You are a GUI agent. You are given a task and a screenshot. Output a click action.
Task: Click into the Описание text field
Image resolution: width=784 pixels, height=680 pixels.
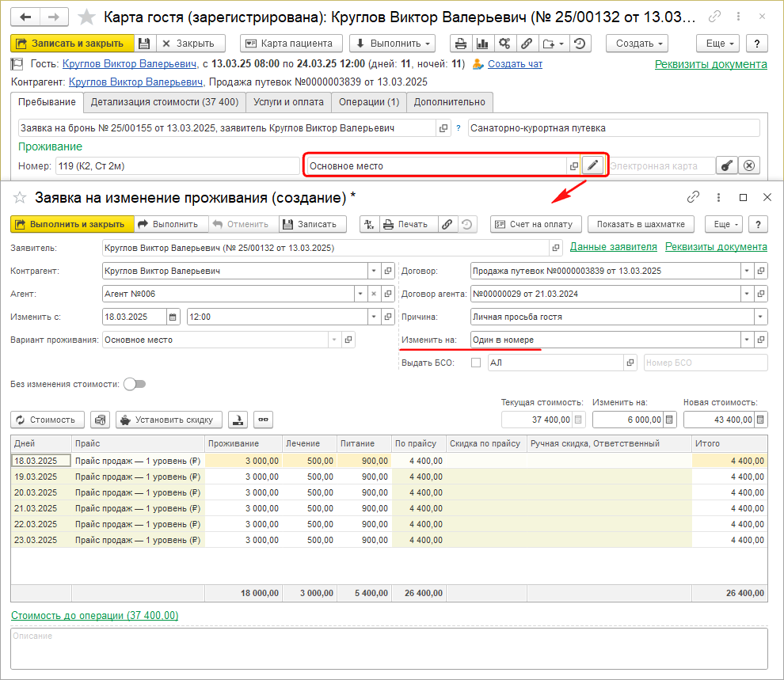point(388,649)
